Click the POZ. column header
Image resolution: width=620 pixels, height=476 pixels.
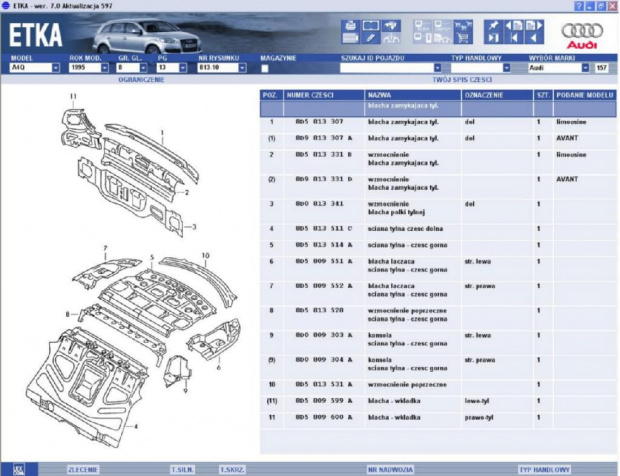click(271, 95)
